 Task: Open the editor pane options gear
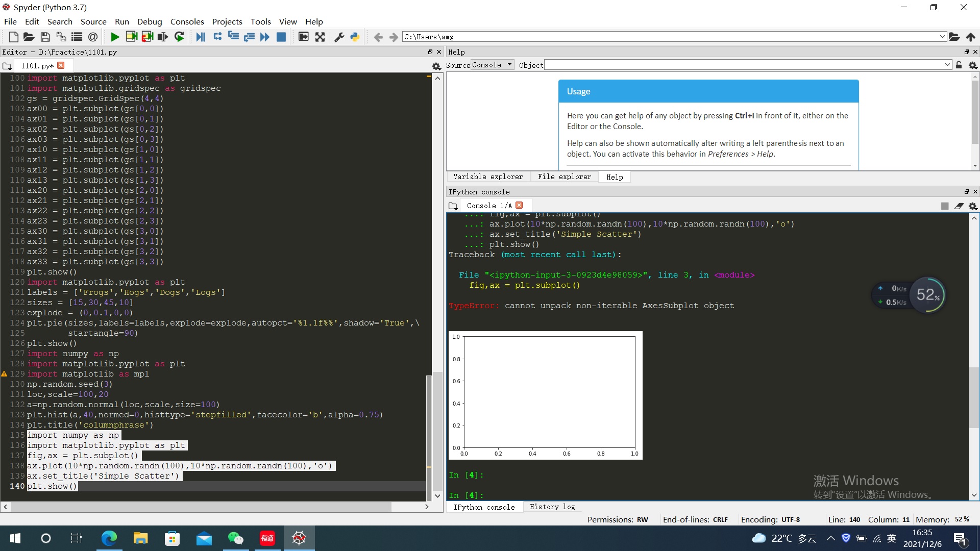pos(436,66)
